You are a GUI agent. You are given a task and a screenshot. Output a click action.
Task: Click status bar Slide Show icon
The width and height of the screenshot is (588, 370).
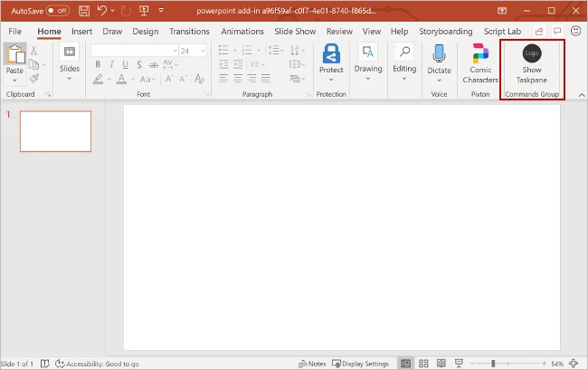459,364
